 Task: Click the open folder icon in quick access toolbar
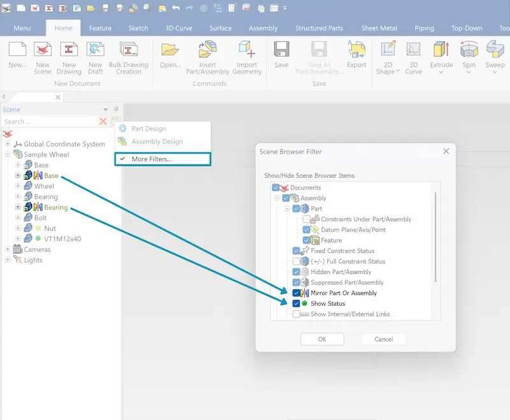point(91,8)
